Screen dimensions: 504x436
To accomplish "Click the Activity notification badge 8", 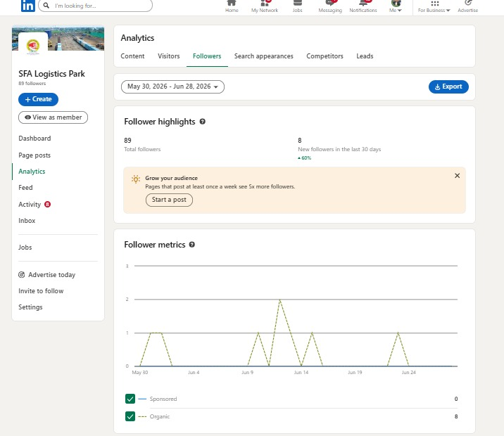I will click(48, 204).
